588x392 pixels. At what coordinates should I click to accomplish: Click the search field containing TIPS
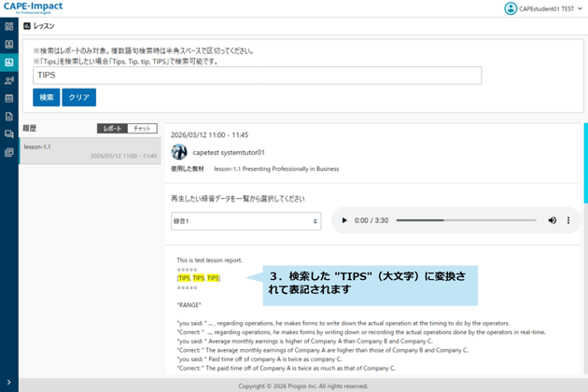click(257, 76)
